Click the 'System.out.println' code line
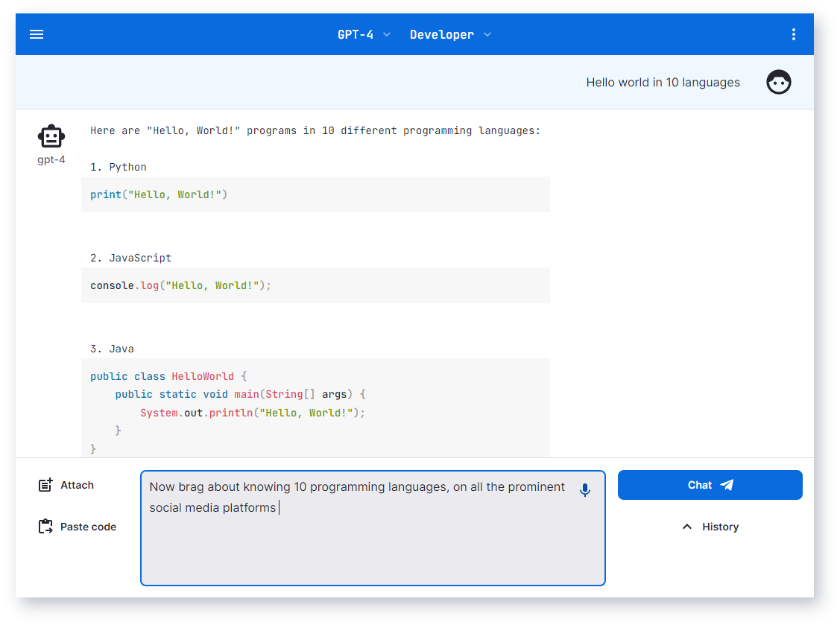The width and height of the screenshot is (840, 625). click(x=253, y=413)
